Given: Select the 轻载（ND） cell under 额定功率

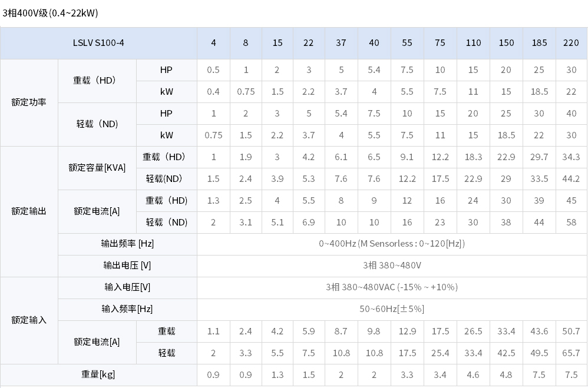Looking at the screenshot, I should pos(97,124).
